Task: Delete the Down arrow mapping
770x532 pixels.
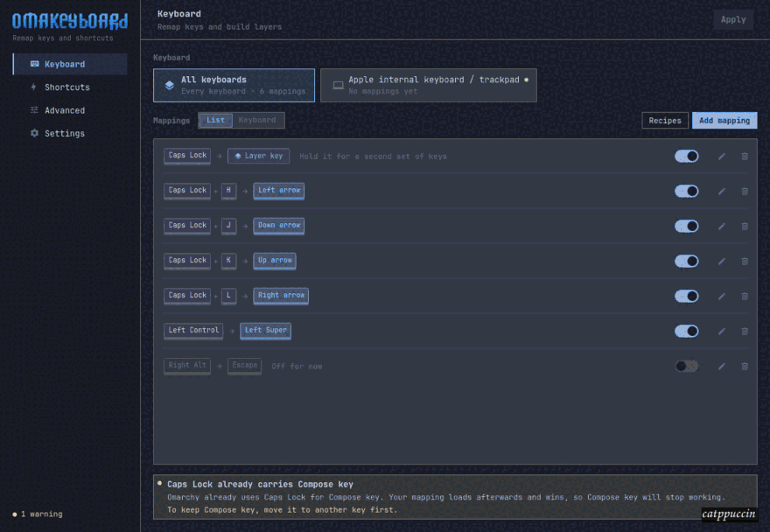Action: [x=745, y=226]
